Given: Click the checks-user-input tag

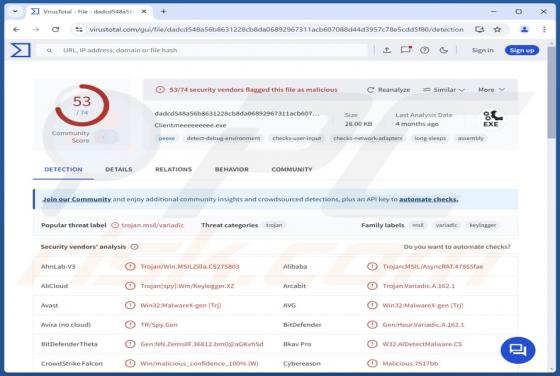Looking at the screenshot, I should (297, 138).
